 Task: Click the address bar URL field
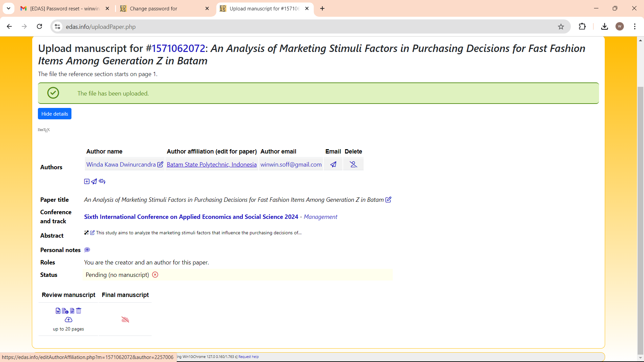tap(302, 27)
